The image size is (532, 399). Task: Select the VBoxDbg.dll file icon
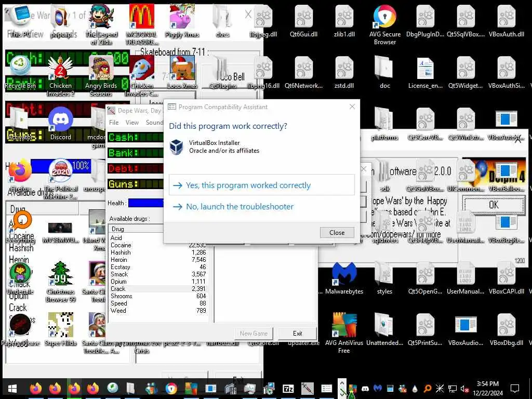[x=506, y=329]
